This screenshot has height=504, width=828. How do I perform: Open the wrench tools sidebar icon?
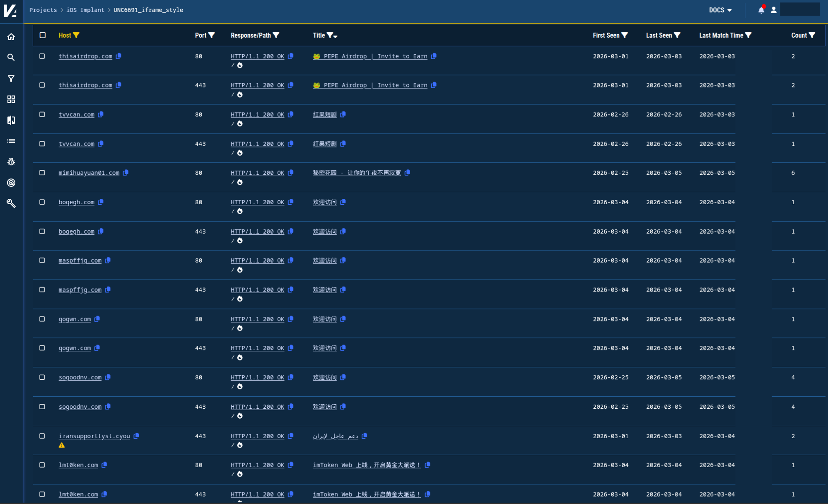coord(11,203)
